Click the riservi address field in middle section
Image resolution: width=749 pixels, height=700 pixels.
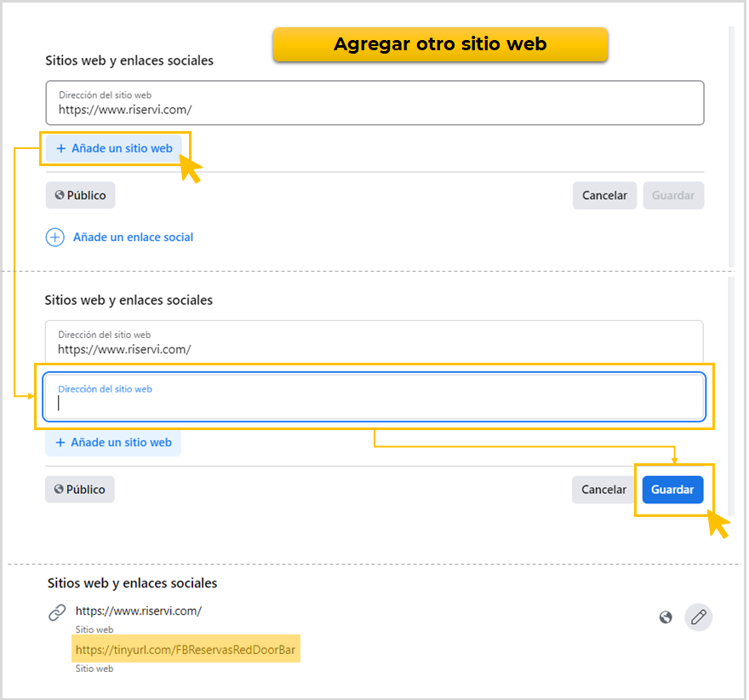374,342
